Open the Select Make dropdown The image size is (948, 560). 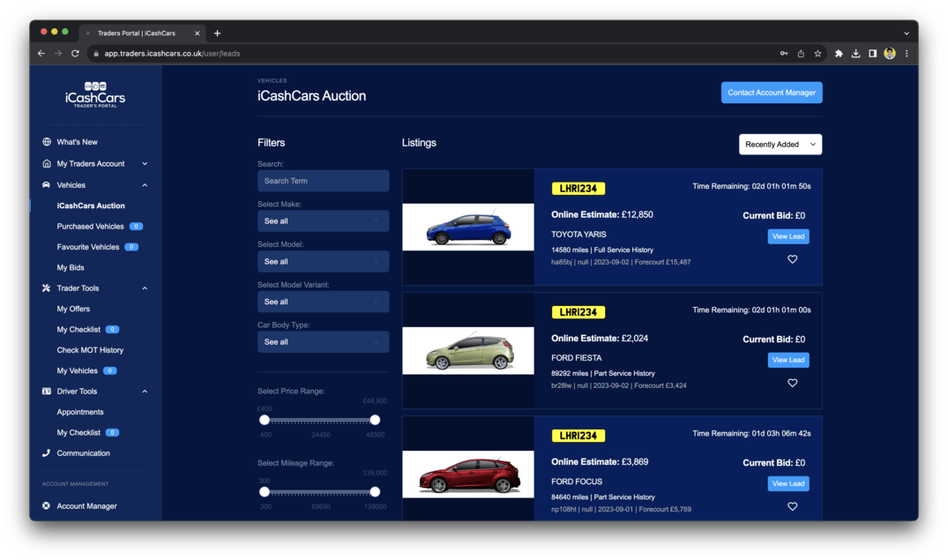coord(323,221)
